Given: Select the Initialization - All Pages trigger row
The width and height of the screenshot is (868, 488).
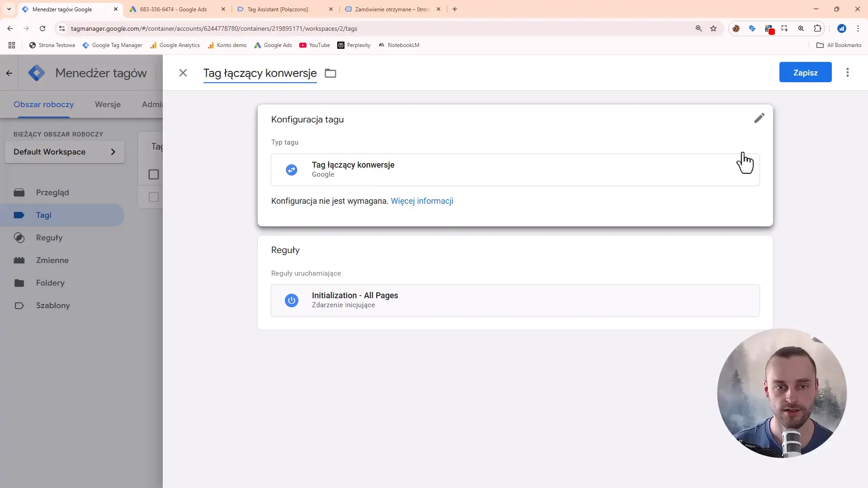Looking at the screenshot, I should (x=515, y=300).
